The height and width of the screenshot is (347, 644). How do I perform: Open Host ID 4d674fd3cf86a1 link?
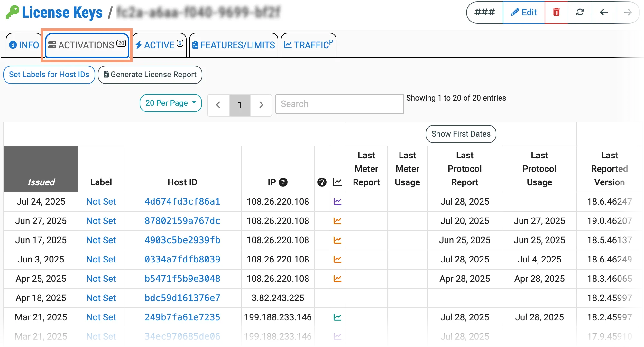click(182, 202)
